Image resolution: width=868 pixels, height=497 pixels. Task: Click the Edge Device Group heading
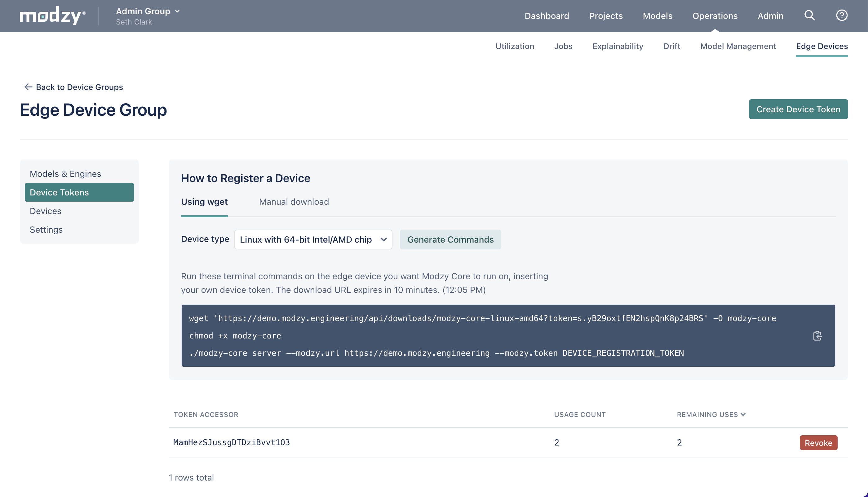(x=93, y=110)
